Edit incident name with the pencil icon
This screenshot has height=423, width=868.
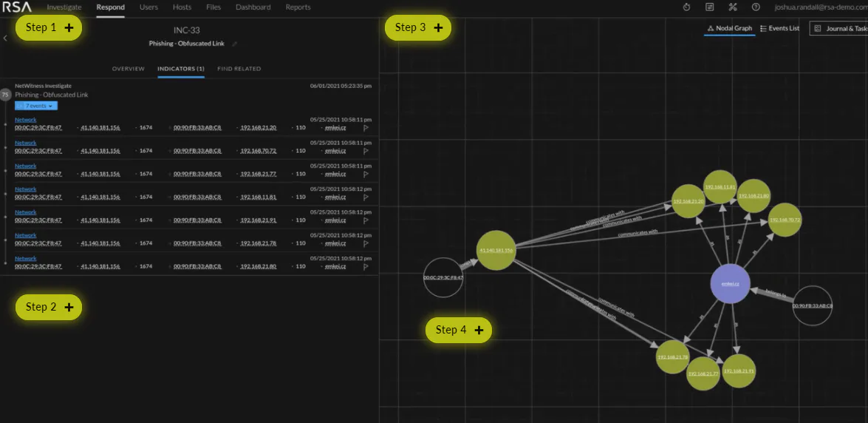coord(235,44)
